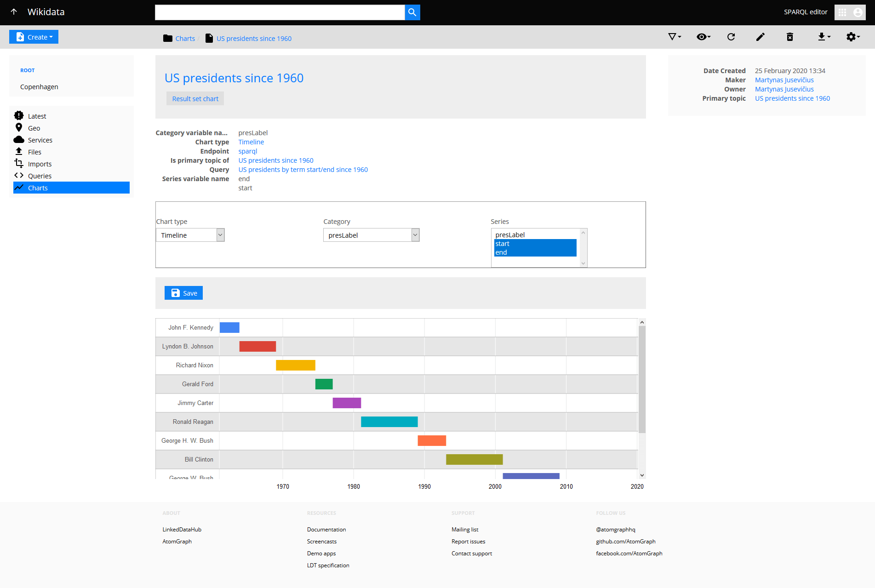Viewport: 875px width, 588px height.
Task: Click the Files upload icon
Action: pos(19,151)
